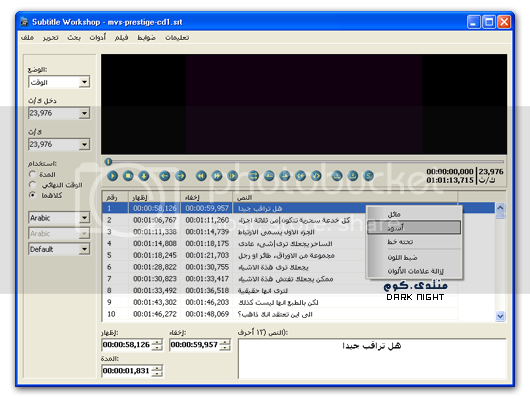The image size is (530, 399).
Task: Click the duration spinner arrows
Action: pos(158,371)
